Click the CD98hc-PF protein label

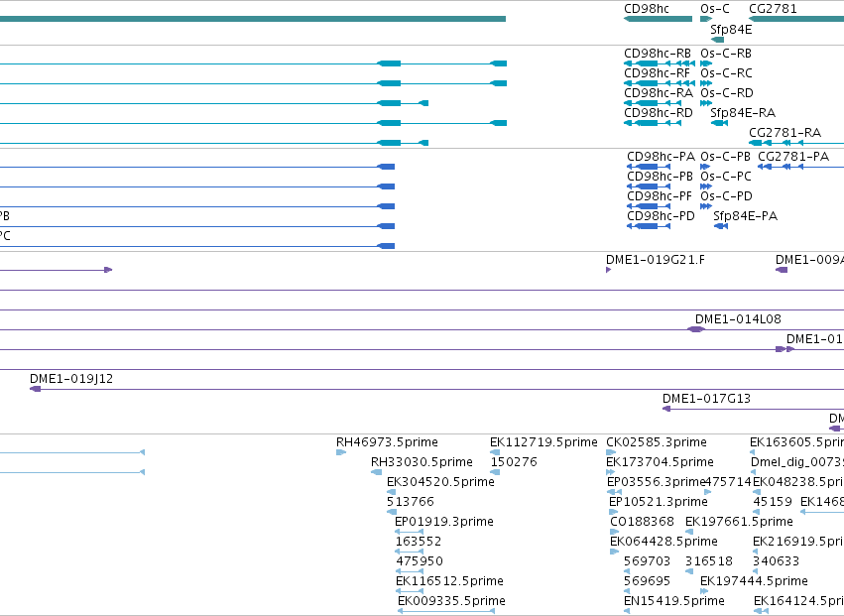tap(660, 196)
